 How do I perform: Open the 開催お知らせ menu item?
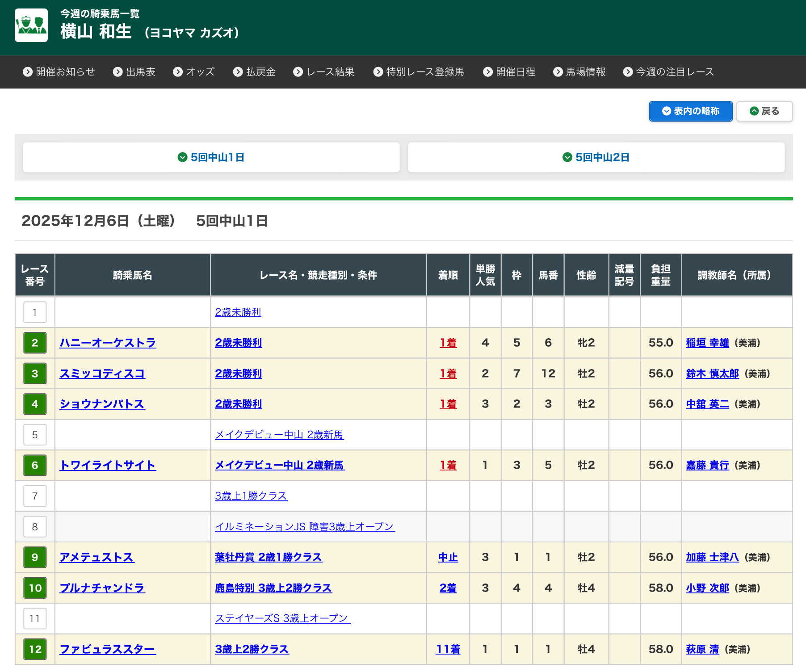tap(59, 72)
